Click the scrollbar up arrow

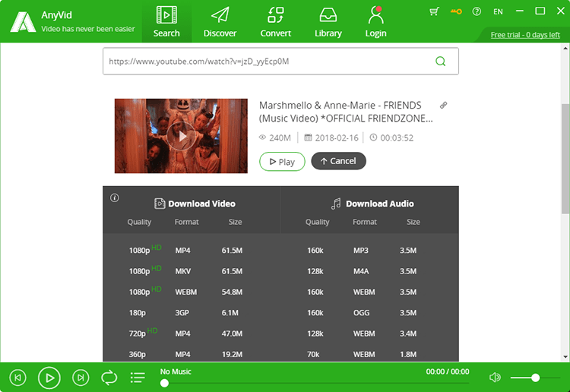[x=565, y=48]
